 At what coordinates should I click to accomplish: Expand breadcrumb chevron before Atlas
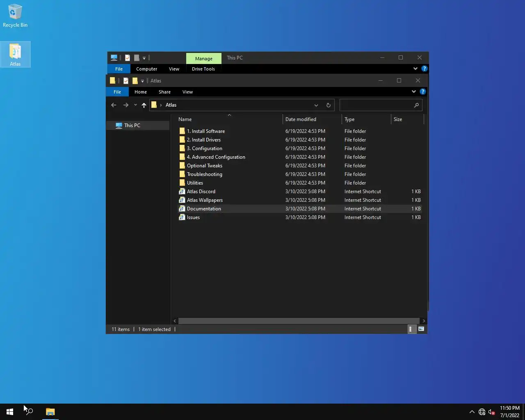tap(161, 105)
